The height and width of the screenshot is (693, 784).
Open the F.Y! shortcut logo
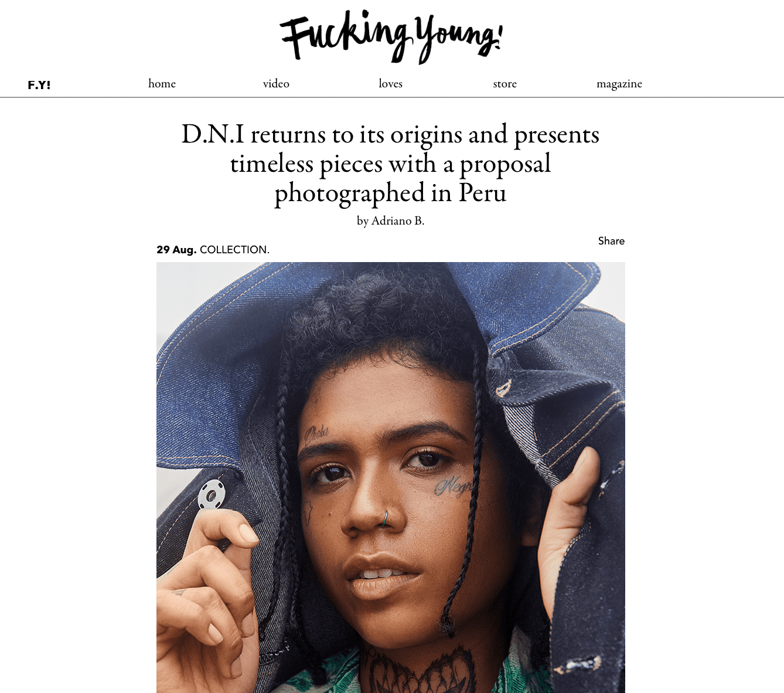(x=39, y=85)
